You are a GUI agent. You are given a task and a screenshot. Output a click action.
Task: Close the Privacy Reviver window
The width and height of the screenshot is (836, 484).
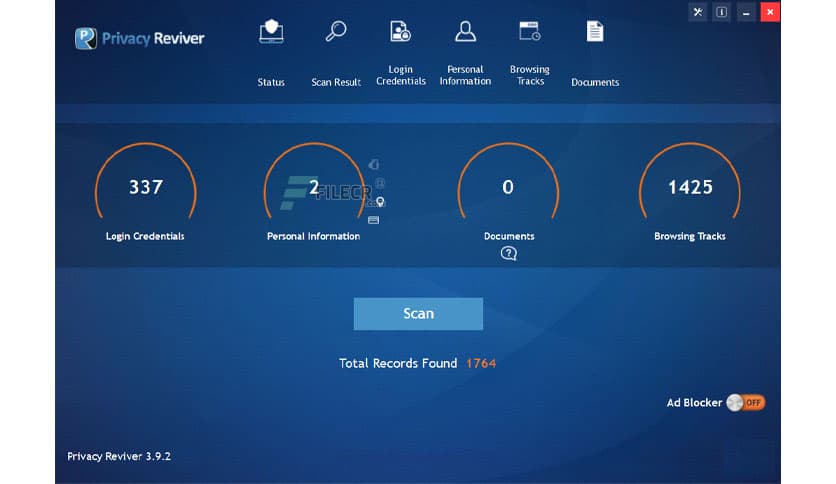click(x=770, y=12)
